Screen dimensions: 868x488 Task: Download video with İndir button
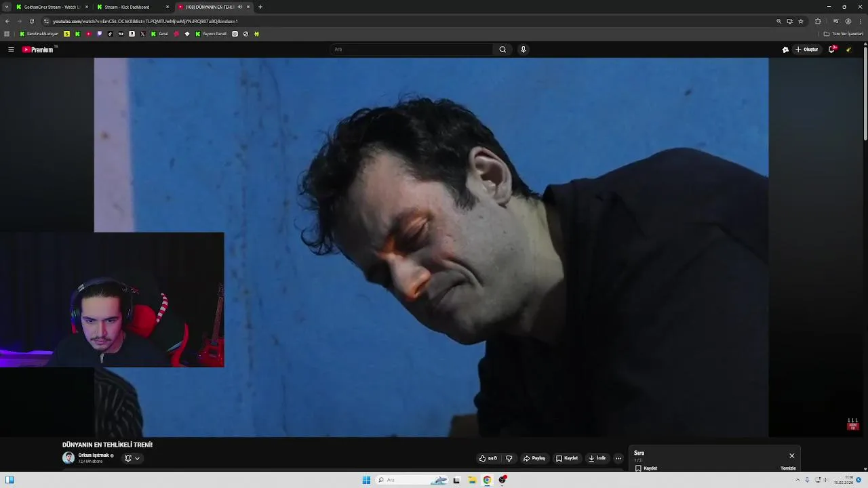coord(597,458)
